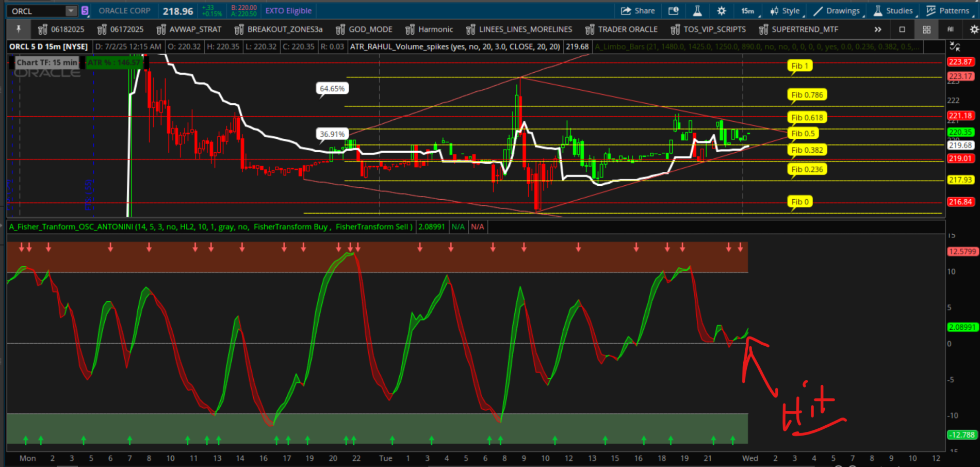Click the 219.68 white price bubble
The image size is (980, 467).
coord(960,146)
